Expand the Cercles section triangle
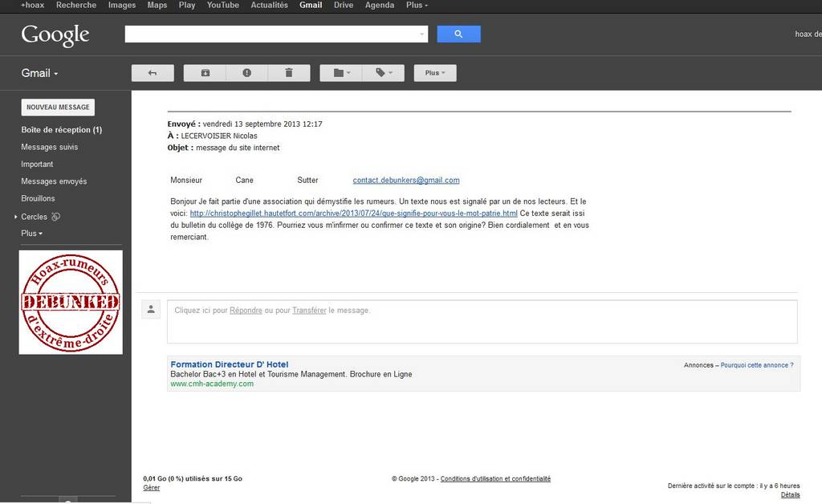This screenshot has width=822, height=504. click(x=16, y=217)
